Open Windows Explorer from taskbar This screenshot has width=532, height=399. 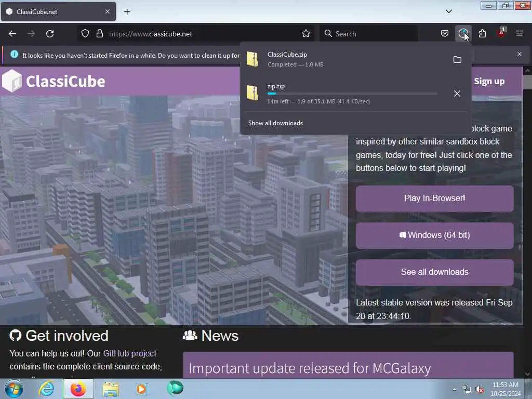(111, 389)
